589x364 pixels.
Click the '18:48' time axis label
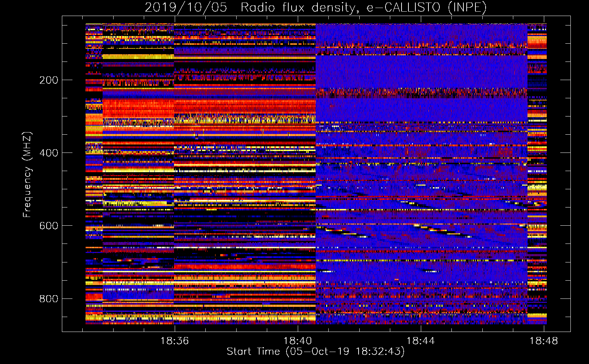[x=544, y=341]
